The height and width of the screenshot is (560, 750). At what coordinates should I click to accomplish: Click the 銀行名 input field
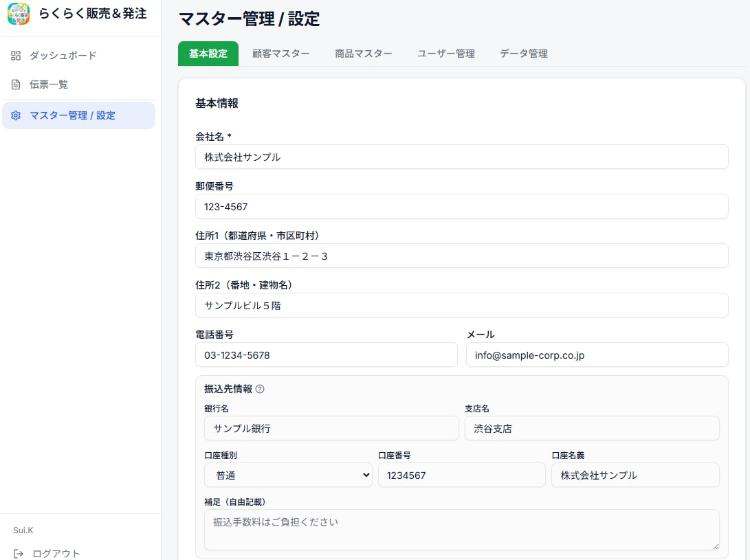click(331, 428)
